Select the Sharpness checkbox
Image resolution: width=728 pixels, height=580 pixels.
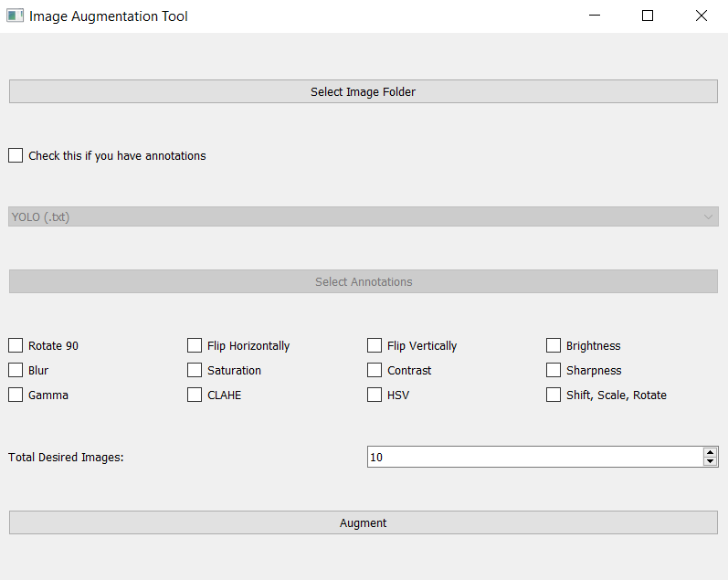click(554, 370)
